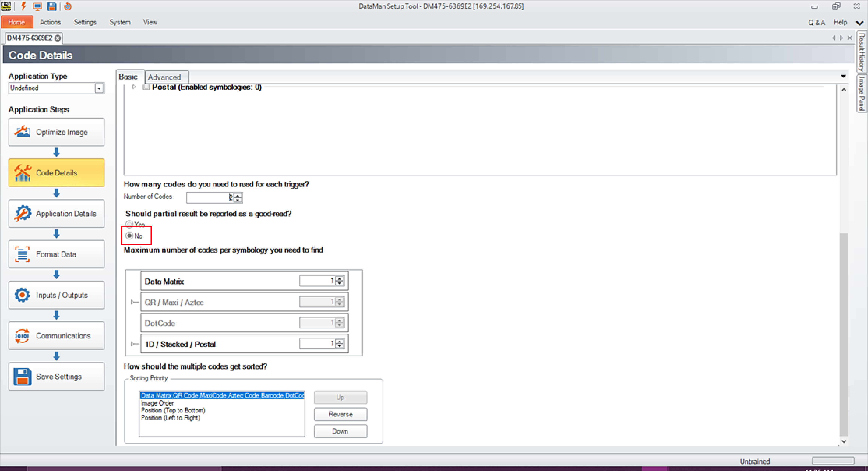The image size is (868, 471).
Task: Open the Inputs / Outputs step
Action: click(56, 295)
